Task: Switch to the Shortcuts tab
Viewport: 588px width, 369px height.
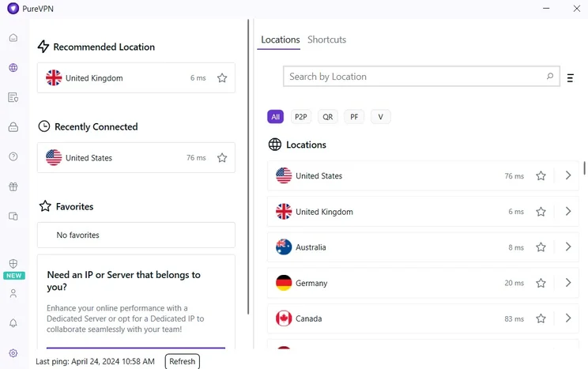Action: (326, 40)
